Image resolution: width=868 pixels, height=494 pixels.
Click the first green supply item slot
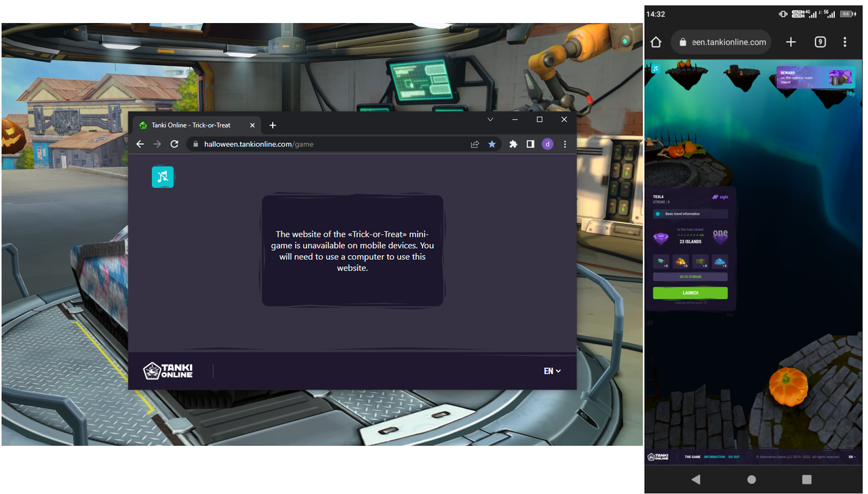pos(661,262)
